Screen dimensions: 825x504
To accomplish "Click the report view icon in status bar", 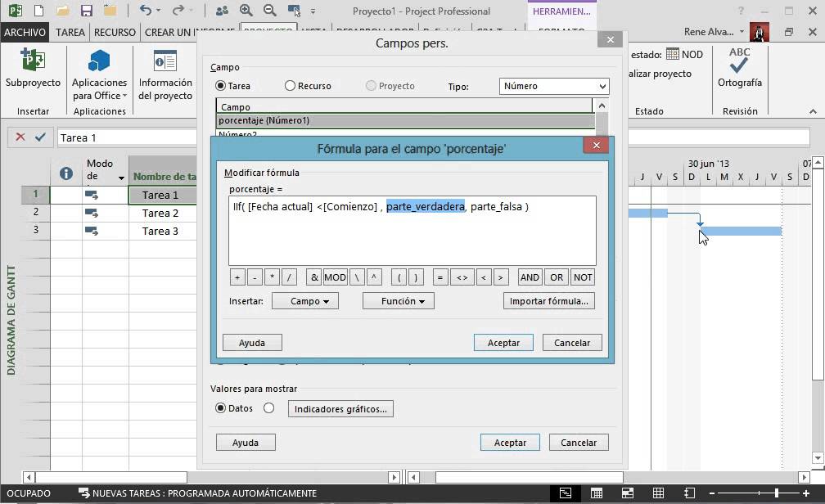I will tap(689, 493).
